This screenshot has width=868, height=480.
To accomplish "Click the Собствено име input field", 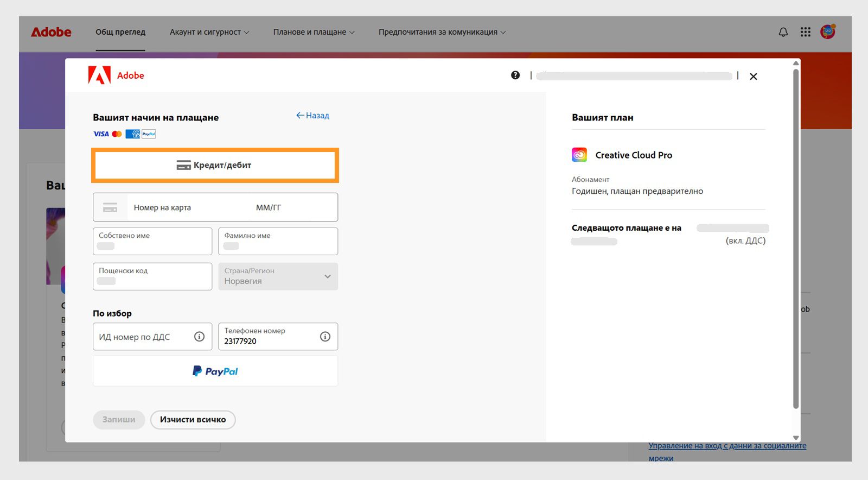I will tap(152, 241).
